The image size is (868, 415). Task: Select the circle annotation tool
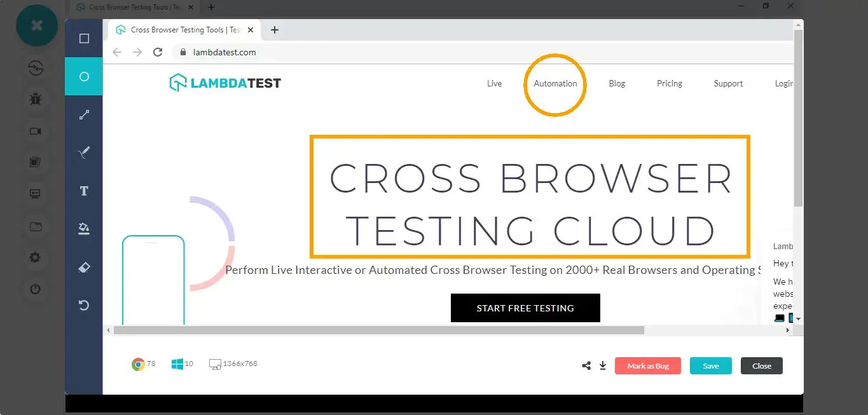84,77
